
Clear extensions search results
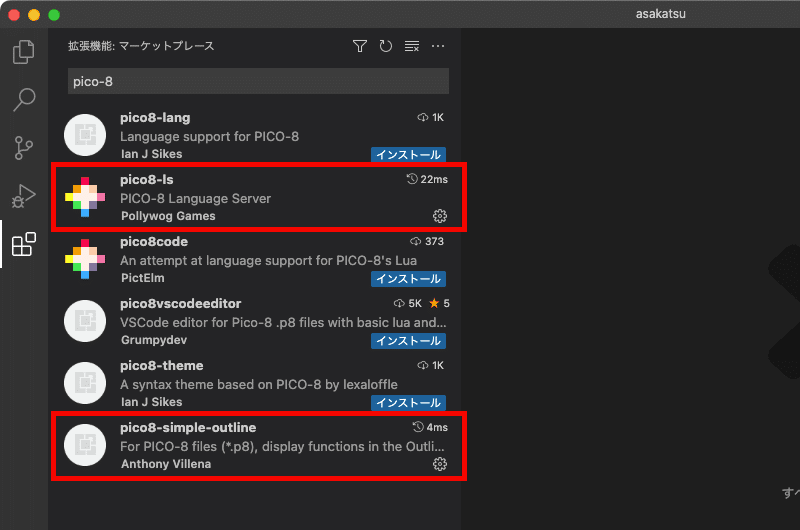click(x=412, y=46)
